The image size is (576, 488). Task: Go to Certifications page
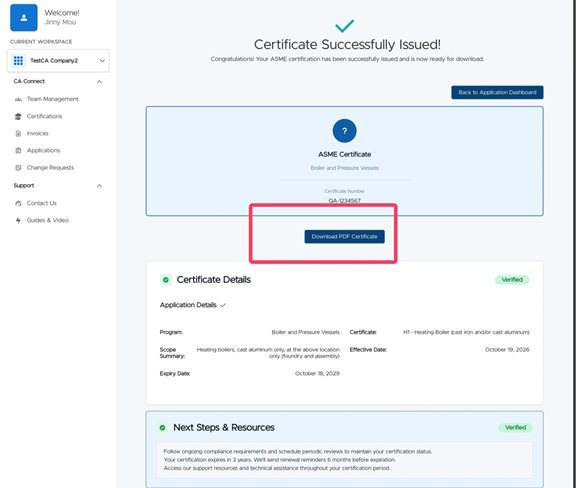pos(44,116)
